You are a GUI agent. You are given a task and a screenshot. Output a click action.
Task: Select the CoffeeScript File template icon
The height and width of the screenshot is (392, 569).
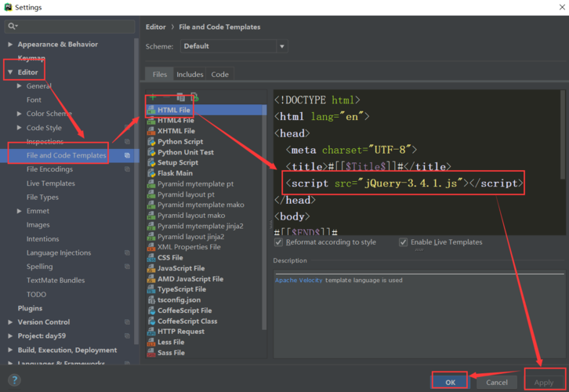tap(151, 310)
